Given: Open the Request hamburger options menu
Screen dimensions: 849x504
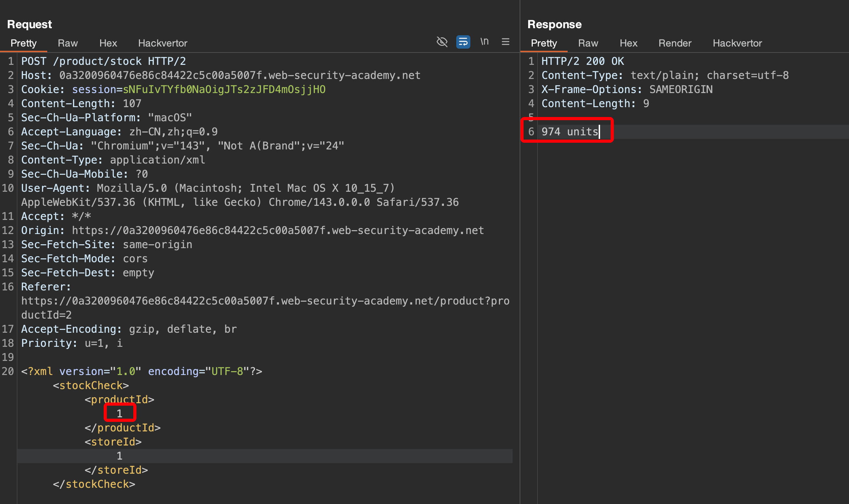Looking at the screenshot, I should (506, 42).
